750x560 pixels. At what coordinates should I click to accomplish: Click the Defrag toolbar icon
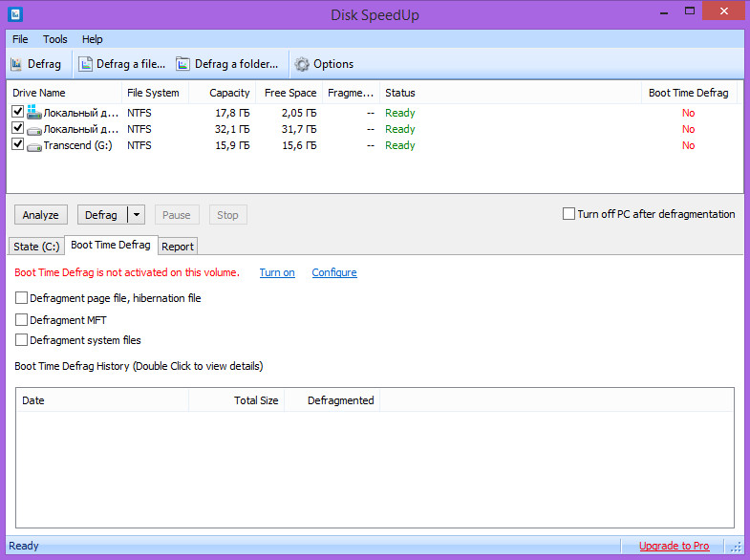[16, 64]
